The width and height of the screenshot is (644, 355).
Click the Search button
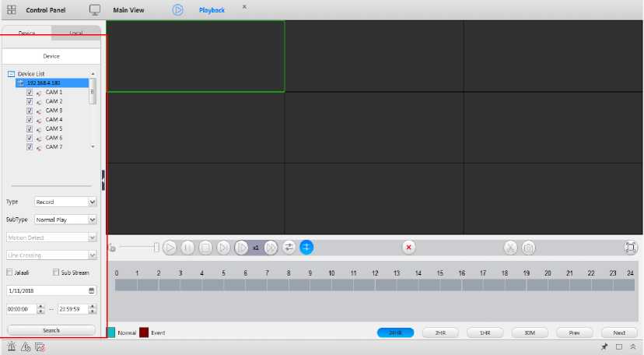(51, 330)
